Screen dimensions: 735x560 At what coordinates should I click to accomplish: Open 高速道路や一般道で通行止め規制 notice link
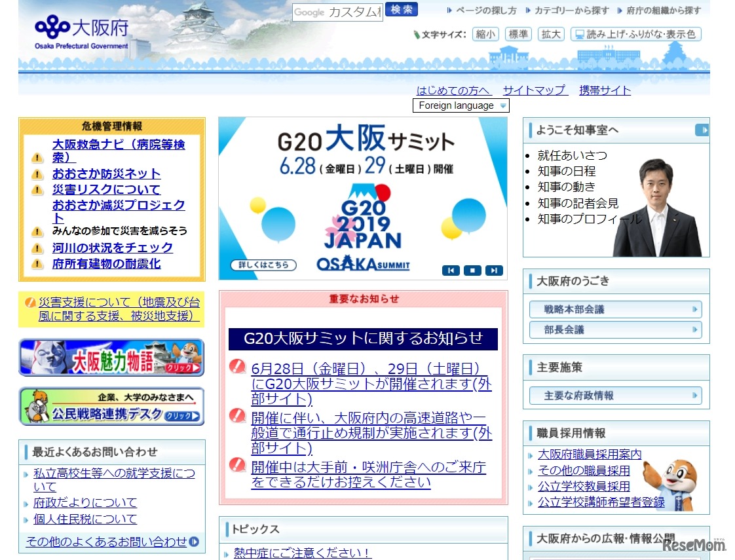click(371, 432)
